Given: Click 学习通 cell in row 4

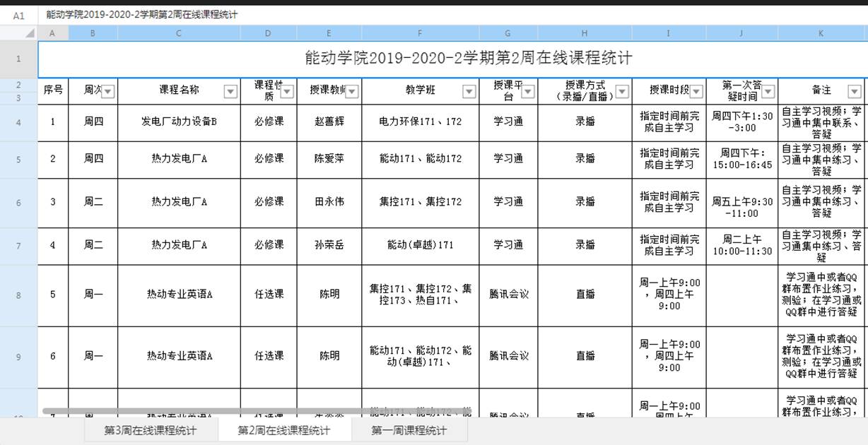Looking at the screenshot, I should tap(508, 121).
